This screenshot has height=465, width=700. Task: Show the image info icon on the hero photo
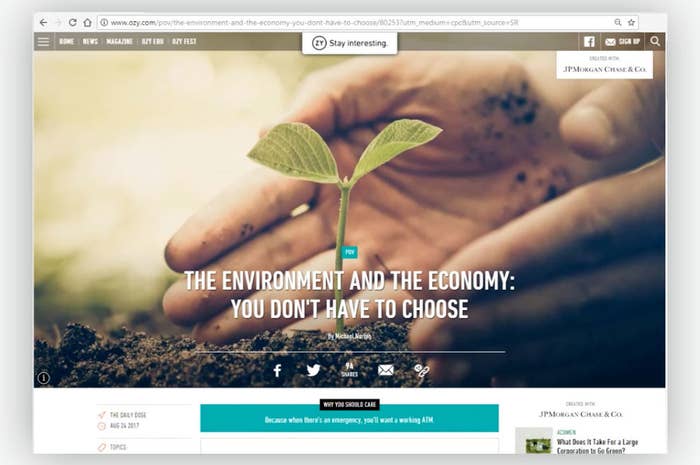[43, 378]
